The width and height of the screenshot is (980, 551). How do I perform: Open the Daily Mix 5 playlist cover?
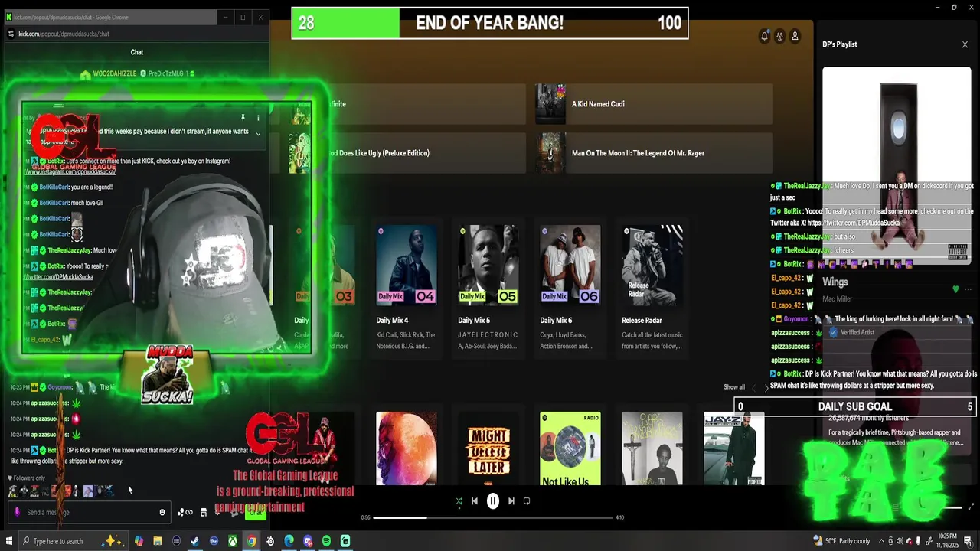point(488,266)
